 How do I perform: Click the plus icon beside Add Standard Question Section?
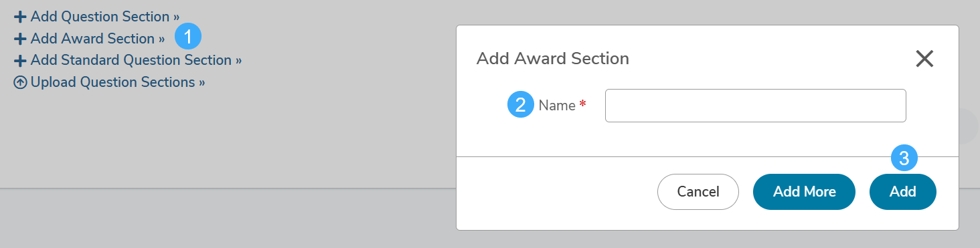pyautogui.click(x=20, y=61)
